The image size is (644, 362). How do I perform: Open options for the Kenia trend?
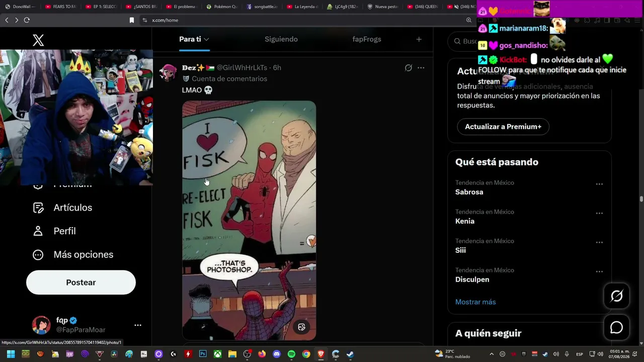[x=599, y=213]
